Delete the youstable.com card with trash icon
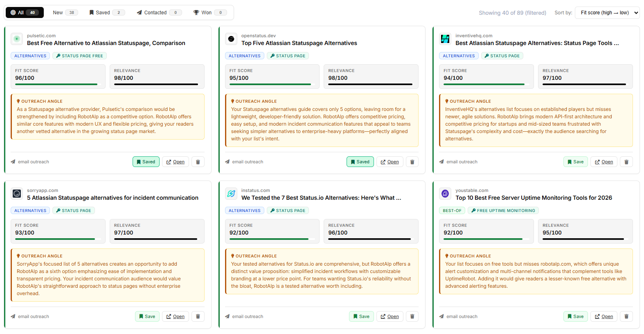This screenshot has width=644, height=334. [x=626, y=316]
